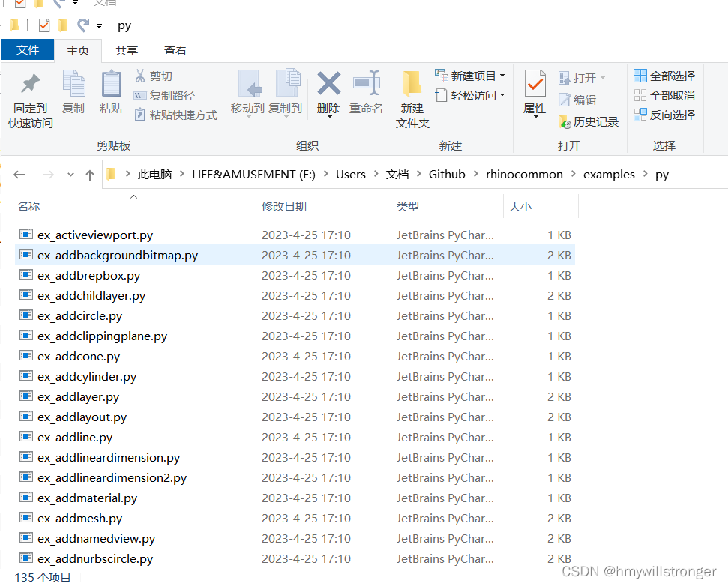Click 全部选择 to select all items
728x586 pixels.
coord(663,76)
